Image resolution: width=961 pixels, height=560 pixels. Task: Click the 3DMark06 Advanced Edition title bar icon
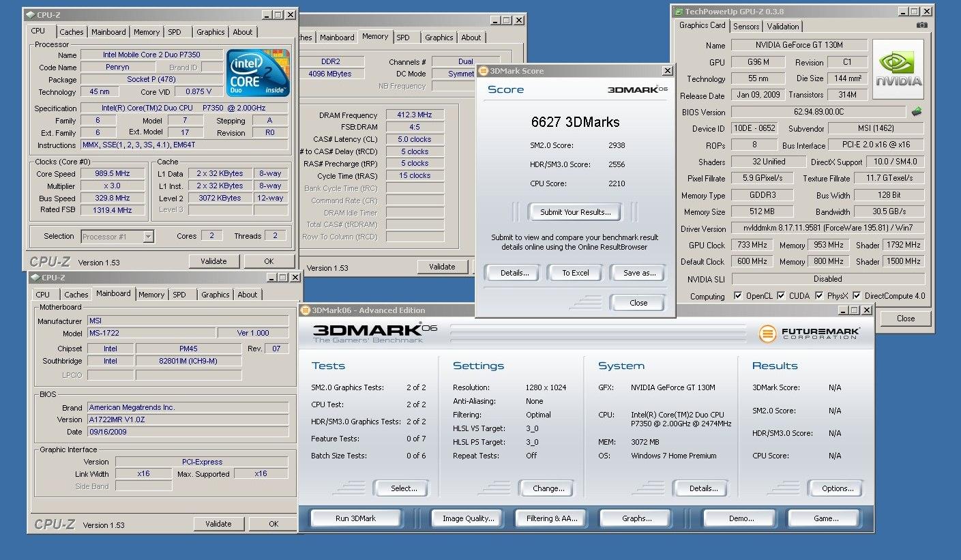[x=306, y=310]
